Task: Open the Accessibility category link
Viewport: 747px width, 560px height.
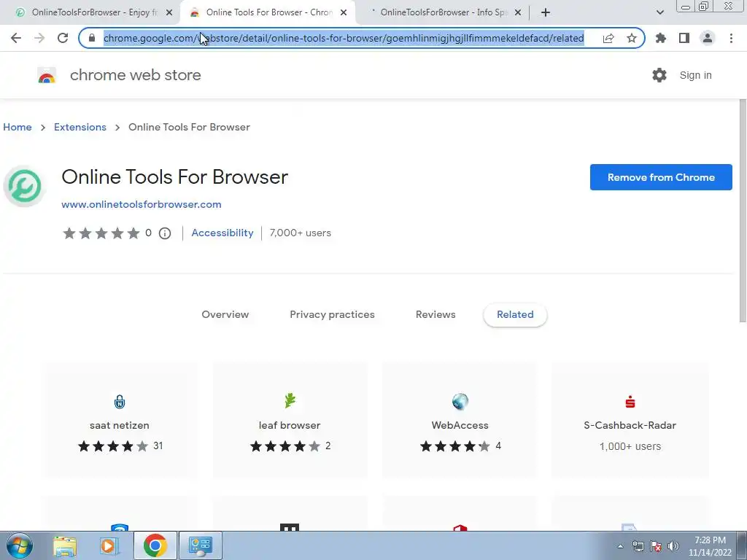Action: pos(222,233)
